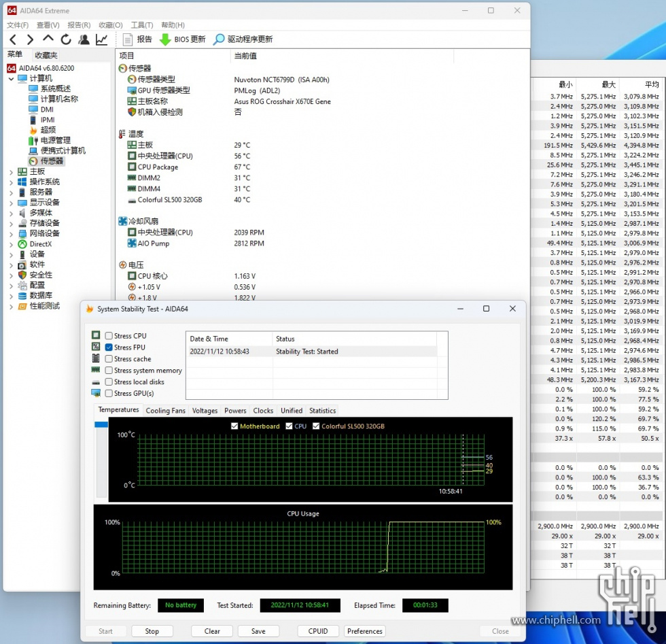Open the graph chart toolbar icon
This screenshot has width=666, height=644.
(101, 39)
